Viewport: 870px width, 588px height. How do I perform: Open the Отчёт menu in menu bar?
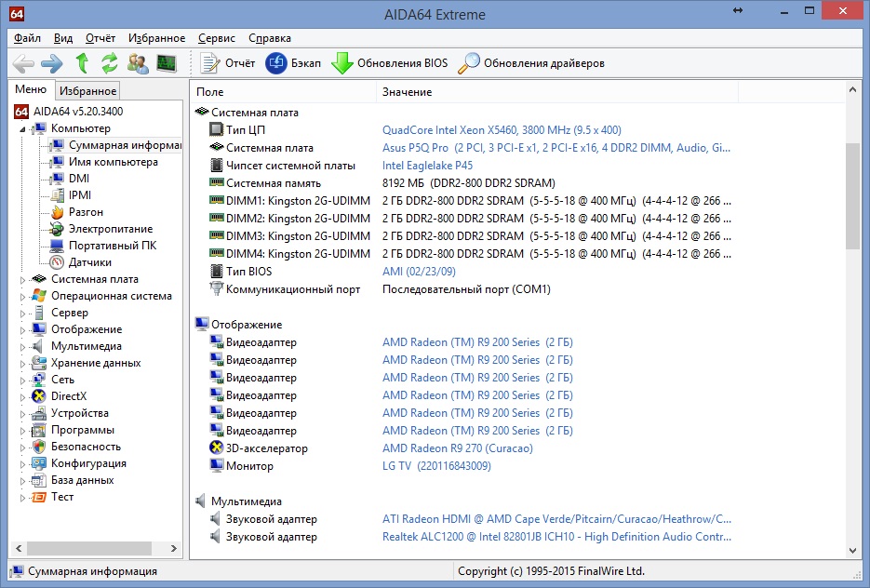click(x=100, y=38)
